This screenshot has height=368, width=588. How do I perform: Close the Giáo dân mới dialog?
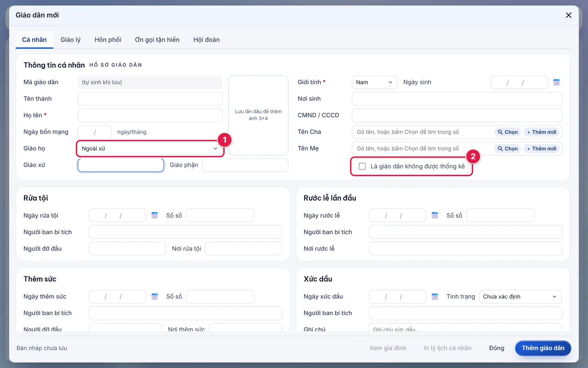click(569, 15)
